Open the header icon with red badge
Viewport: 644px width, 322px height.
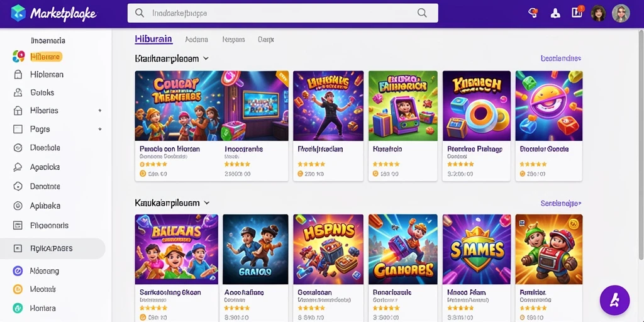[577, 13]
